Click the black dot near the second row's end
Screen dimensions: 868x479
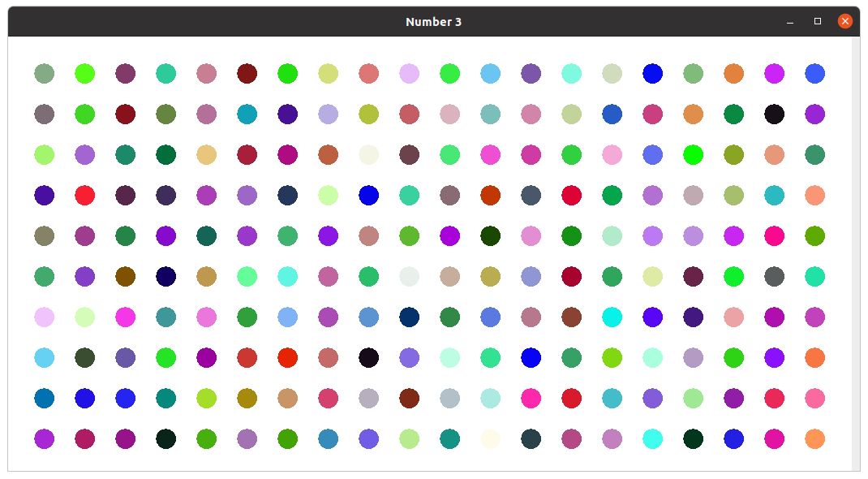pos(774,114)
